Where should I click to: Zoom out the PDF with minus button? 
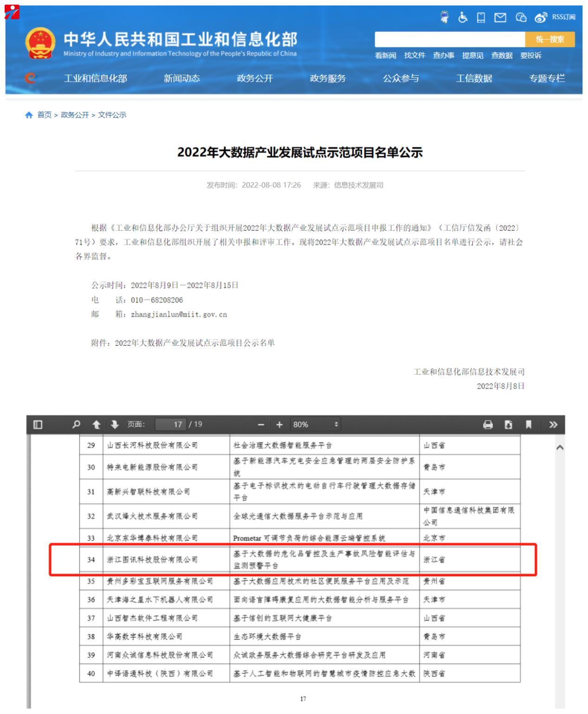coord(261,425)
